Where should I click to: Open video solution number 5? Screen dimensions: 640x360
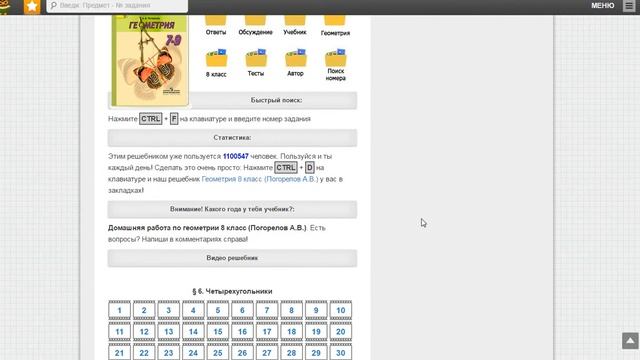coord(218,310)
